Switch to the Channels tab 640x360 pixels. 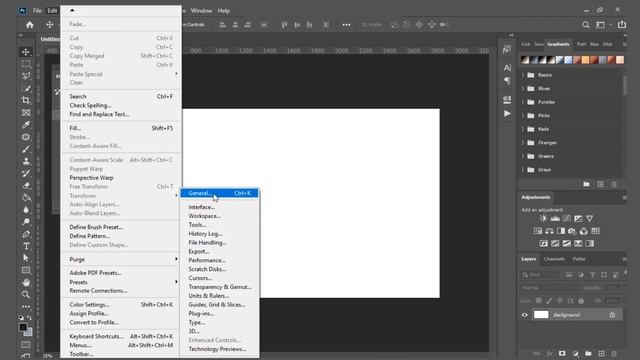tap(554, 259)
